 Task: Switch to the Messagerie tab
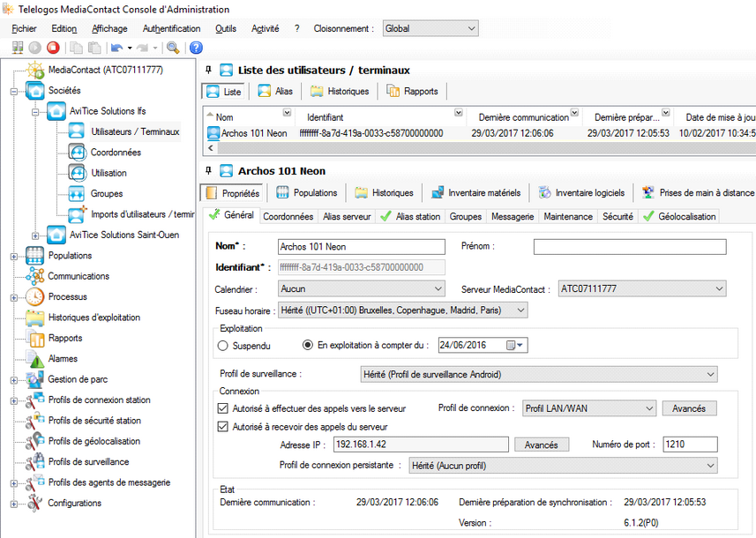(x=513, y=216)
